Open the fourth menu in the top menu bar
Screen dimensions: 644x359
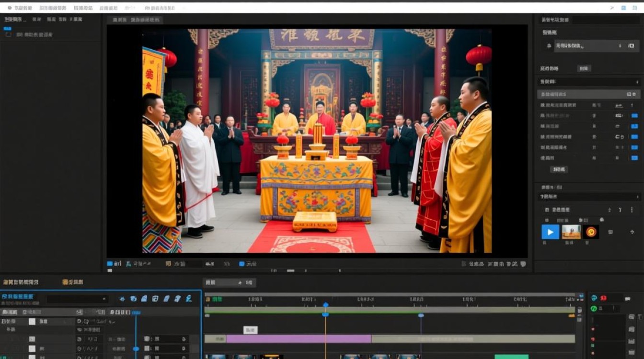pos(108,8)
